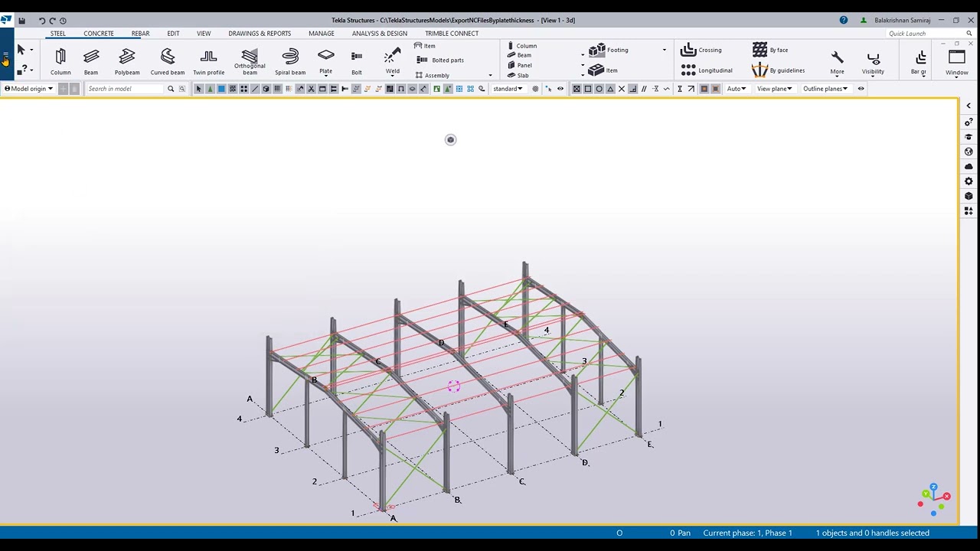Select the Twin profile tool
This screenshot has width=980, height=551.
209,61
